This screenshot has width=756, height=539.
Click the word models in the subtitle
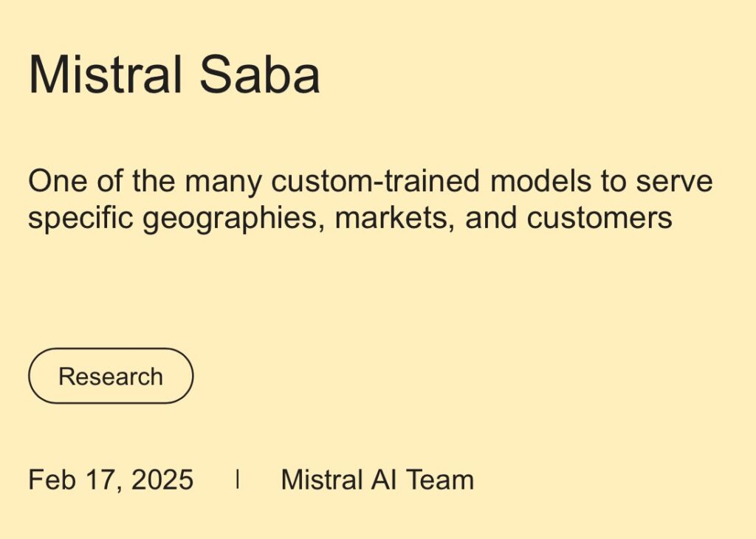[x=540, y=180]
